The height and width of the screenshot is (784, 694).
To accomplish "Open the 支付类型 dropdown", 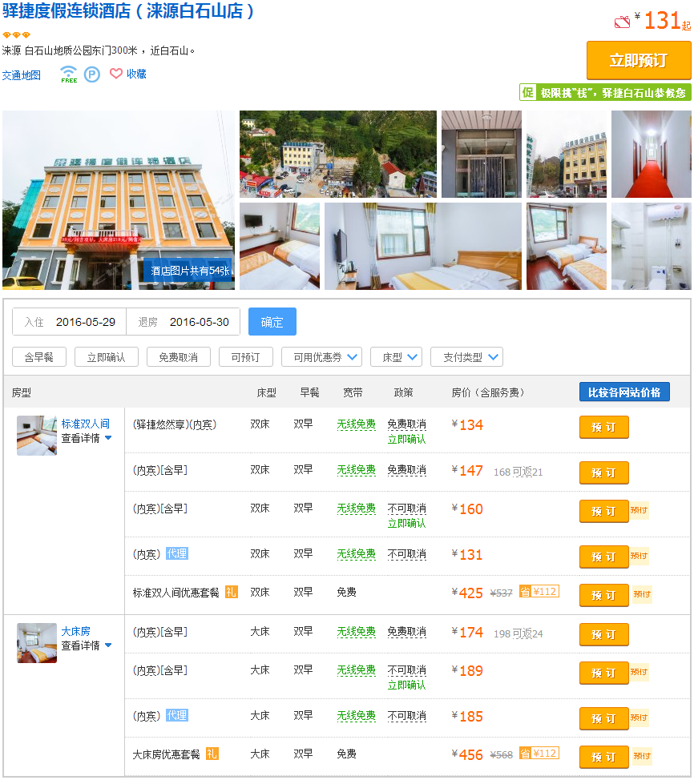I will [466, 357].
